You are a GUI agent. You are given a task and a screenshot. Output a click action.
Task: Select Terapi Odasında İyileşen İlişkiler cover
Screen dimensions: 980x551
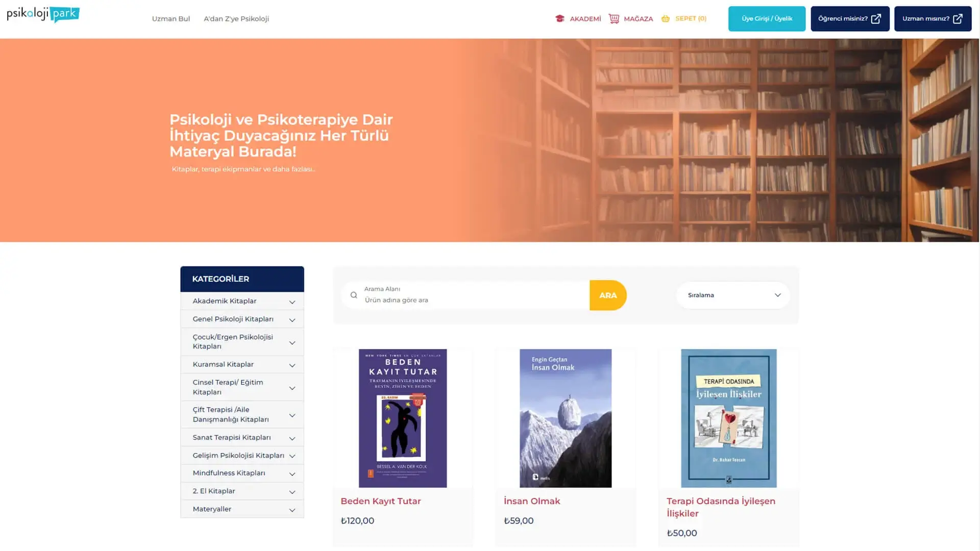[x=728, y=418]
